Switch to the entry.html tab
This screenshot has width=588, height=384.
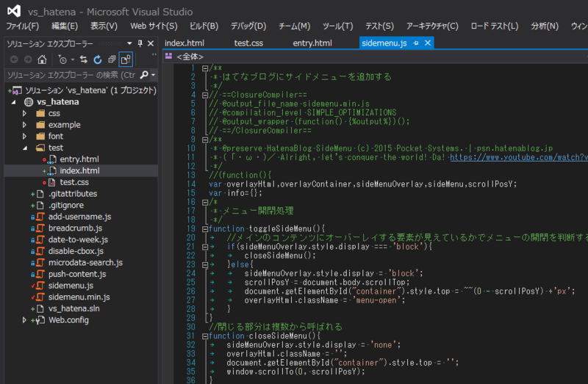pos(312,43)
